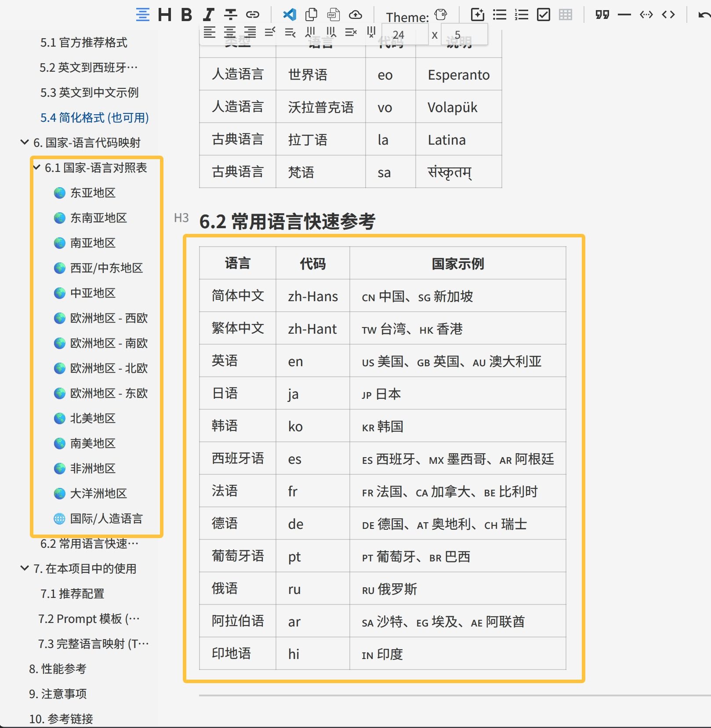Insert a bulleted list
Viewport: 711px width, 728px height.
[x=499, y=15]
